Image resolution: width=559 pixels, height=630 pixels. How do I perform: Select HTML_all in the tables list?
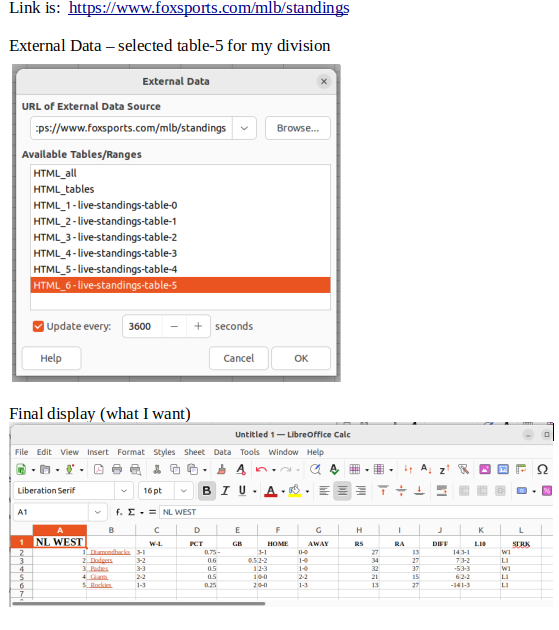point(180,173)
